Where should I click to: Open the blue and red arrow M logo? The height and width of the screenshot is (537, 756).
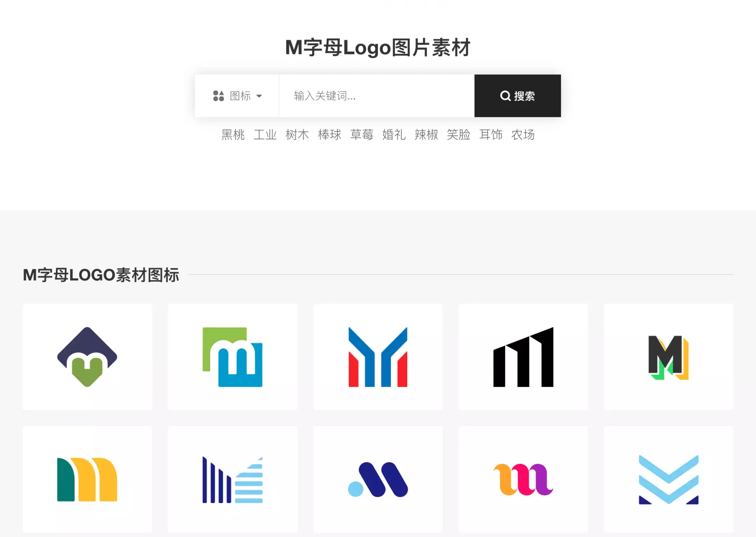[378, 357]
